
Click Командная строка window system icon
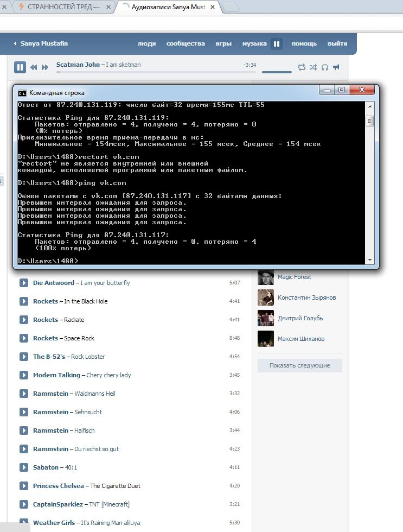pos(22,93)
